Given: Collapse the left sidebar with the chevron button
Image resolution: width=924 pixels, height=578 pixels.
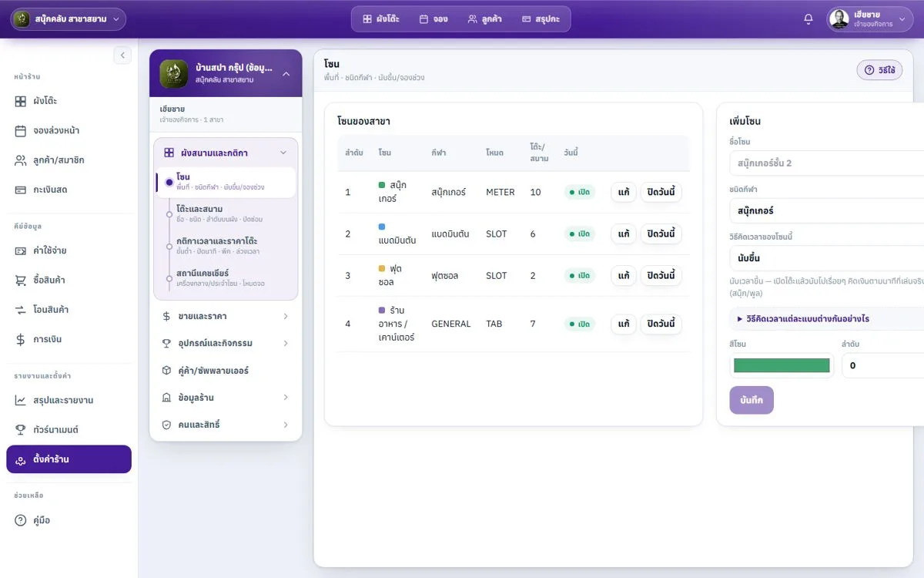Looking at the screenshot, I should point(122,55).
